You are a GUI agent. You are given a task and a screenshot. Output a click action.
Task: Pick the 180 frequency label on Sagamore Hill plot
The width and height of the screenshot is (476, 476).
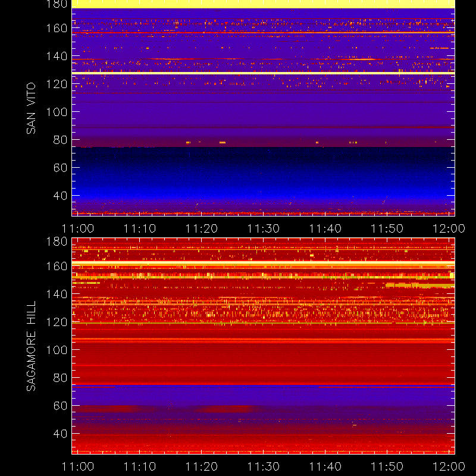tap(57, 242)
